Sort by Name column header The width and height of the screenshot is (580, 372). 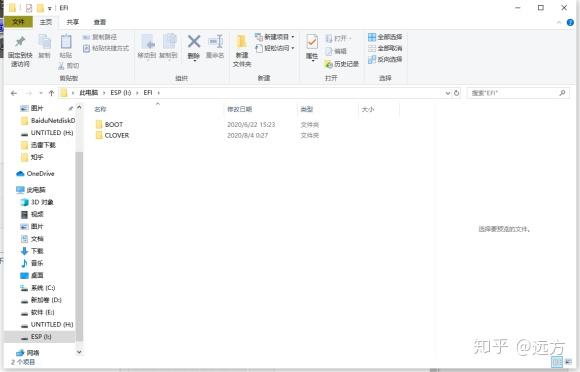tap(101, 109)
